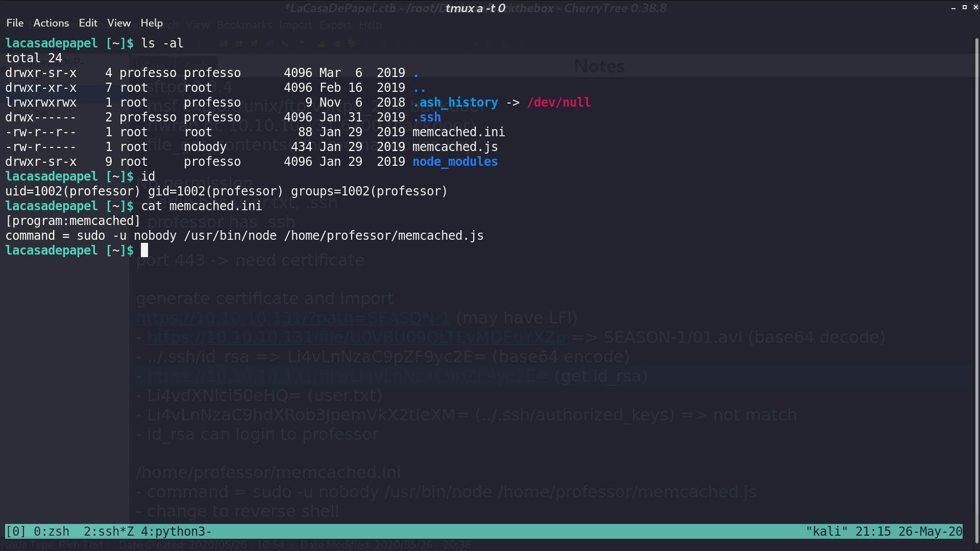Click the terminal vertical scrollbar

pyautogui.click(x=977, y=291)
